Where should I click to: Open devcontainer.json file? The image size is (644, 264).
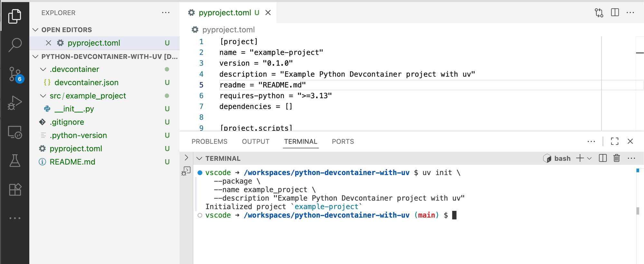pos(86,83)
